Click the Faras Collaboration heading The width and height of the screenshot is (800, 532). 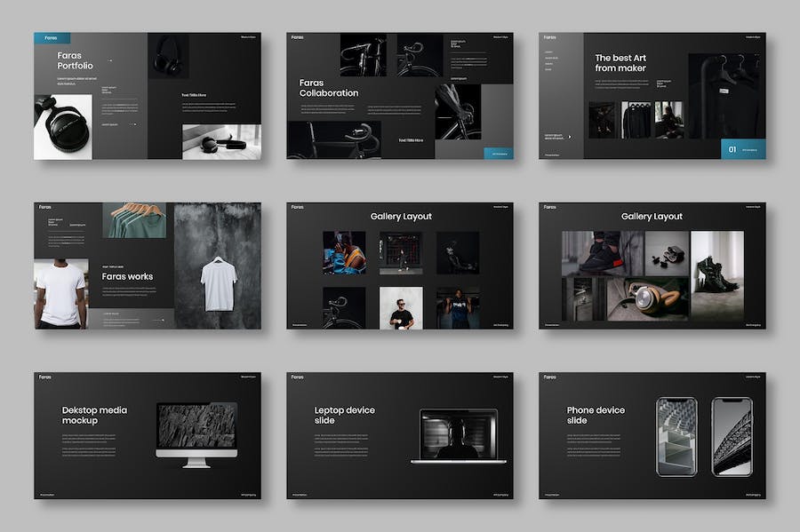click(329, 88)
